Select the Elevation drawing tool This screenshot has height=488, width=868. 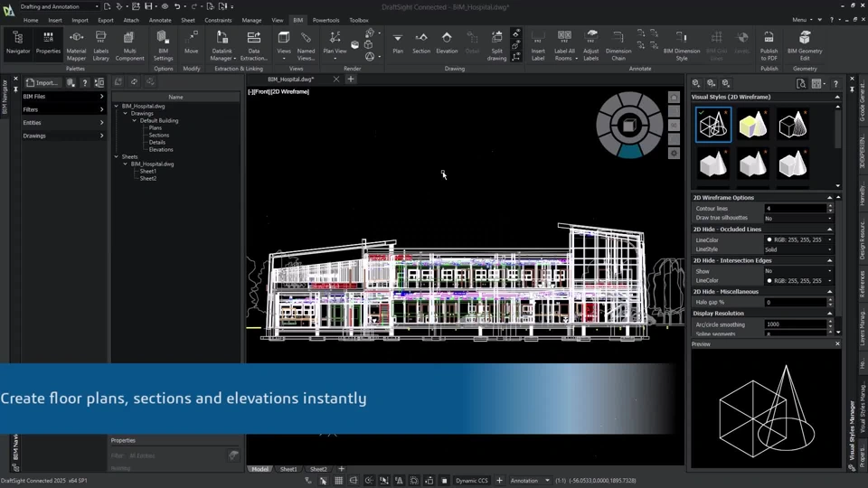coord(447,42)
